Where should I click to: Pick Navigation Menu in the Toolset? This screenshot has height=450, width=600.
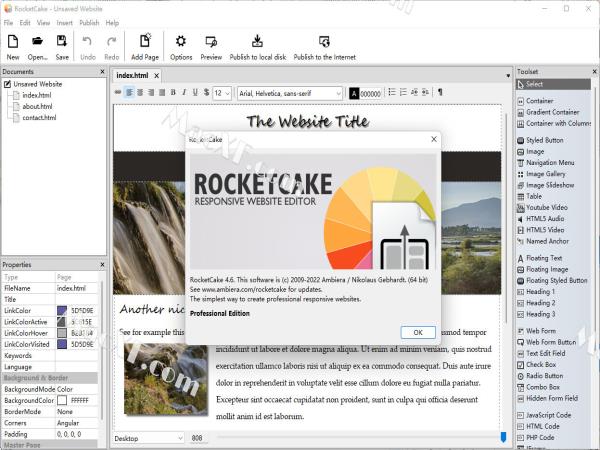(x=546, y=163)
